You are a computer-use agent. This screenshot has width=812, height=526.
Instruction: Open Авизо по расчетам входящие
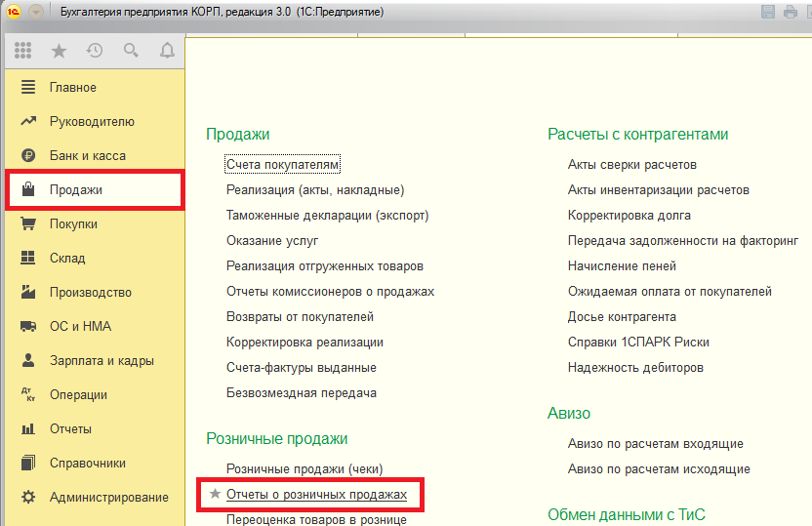pyautogui.click(x=656, y=444)
